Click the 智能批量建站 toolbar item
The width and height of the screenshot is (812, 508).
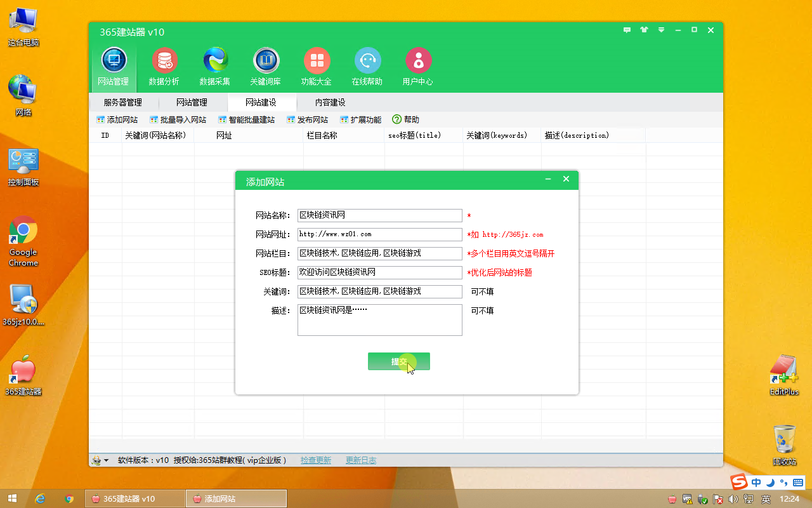(x=247, y=119)
